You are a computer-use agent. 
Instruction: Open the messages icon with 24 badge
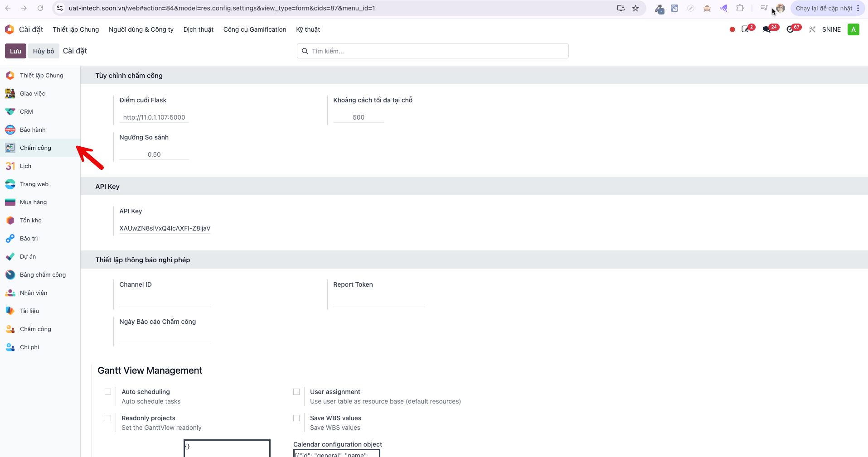pos(770,29)
